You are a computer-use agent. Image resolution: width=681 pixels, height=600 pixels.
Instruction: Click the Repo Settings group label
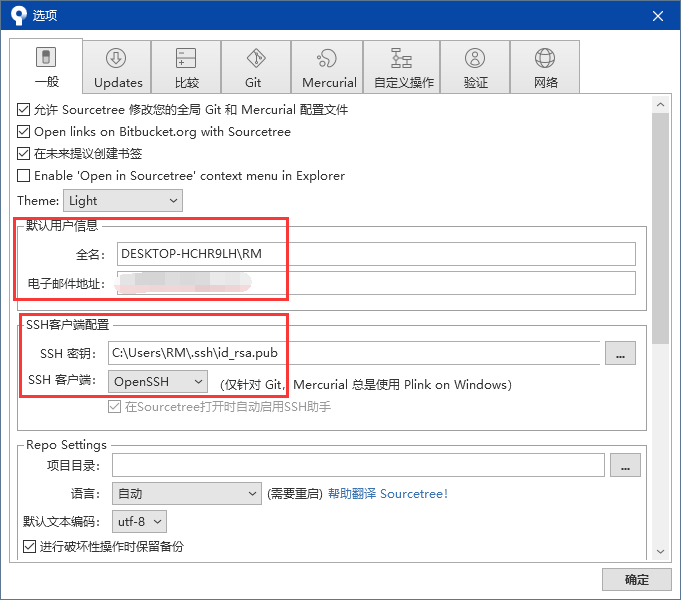pyautogui.click(x=66, y=445)
